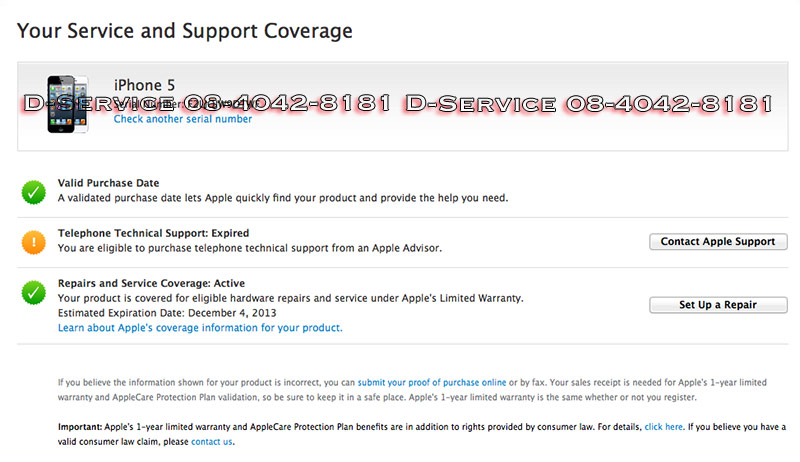Open the contact us link
800x462 pixels.
tap(211, 442)
